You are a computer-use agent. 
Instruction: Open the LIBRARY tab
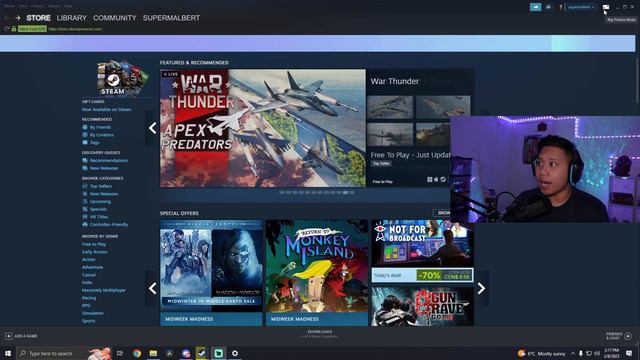tap(72, 18)
